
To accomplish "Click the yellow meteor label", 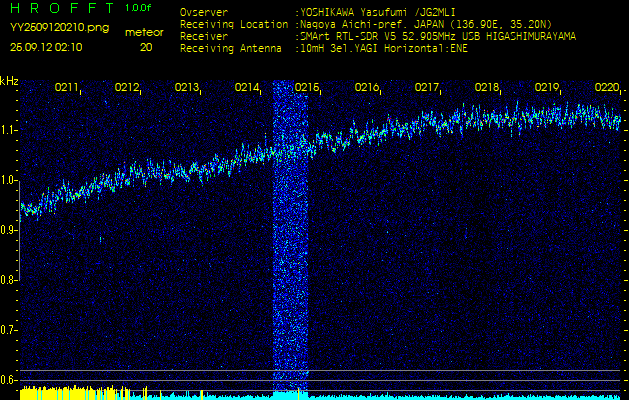I will tap(146, 32).
